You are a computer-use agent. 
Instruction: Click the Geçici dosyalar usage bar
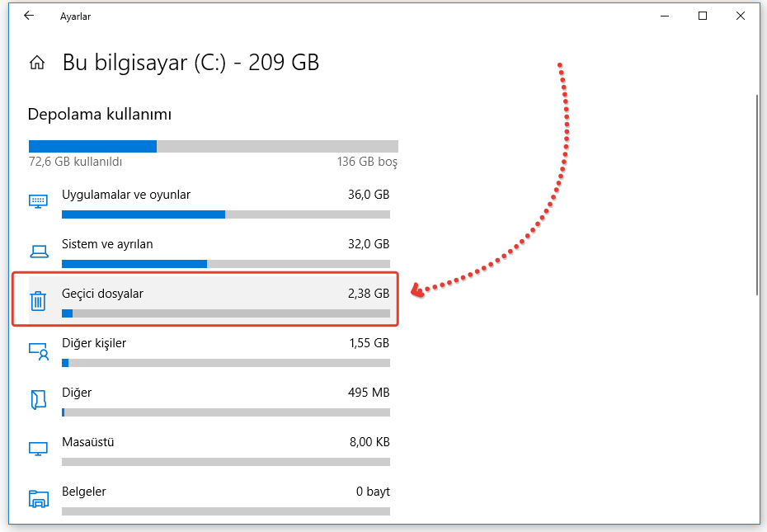coord(225,313)
